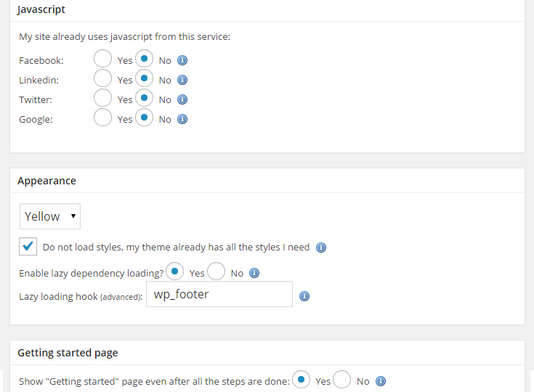Click the Google: row label
This screenshot has height=392, width=534.
point(36,120)
